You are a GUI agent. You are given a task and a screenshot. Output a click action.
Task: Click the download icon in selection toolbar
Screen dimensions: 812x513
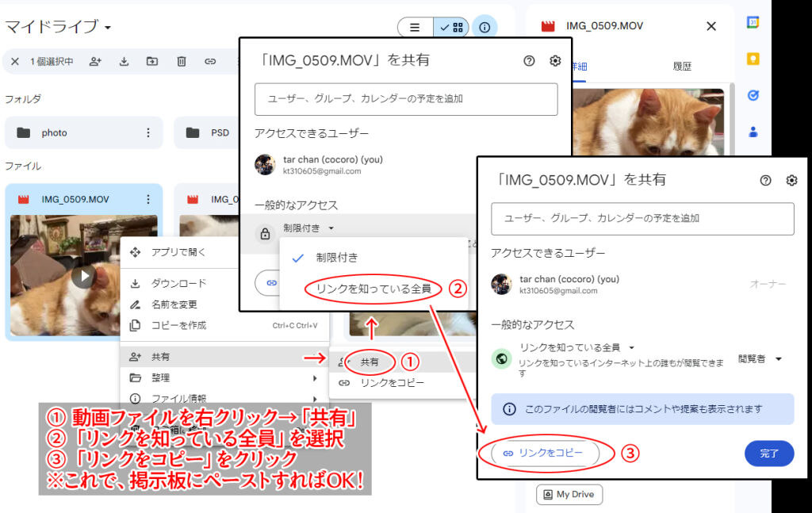tap(124, 61)
